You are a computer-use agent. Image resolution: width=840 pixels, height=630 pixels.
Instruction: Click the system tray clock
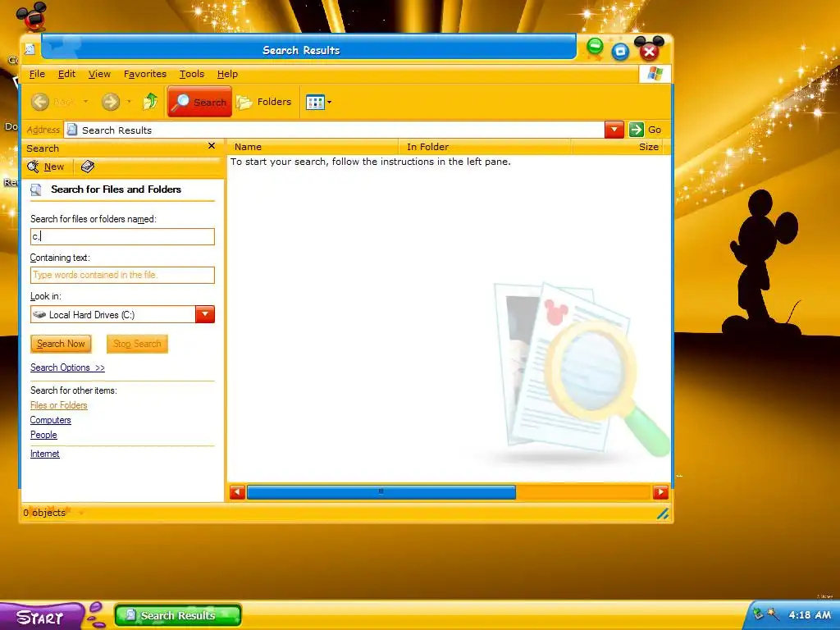point(810,615)
